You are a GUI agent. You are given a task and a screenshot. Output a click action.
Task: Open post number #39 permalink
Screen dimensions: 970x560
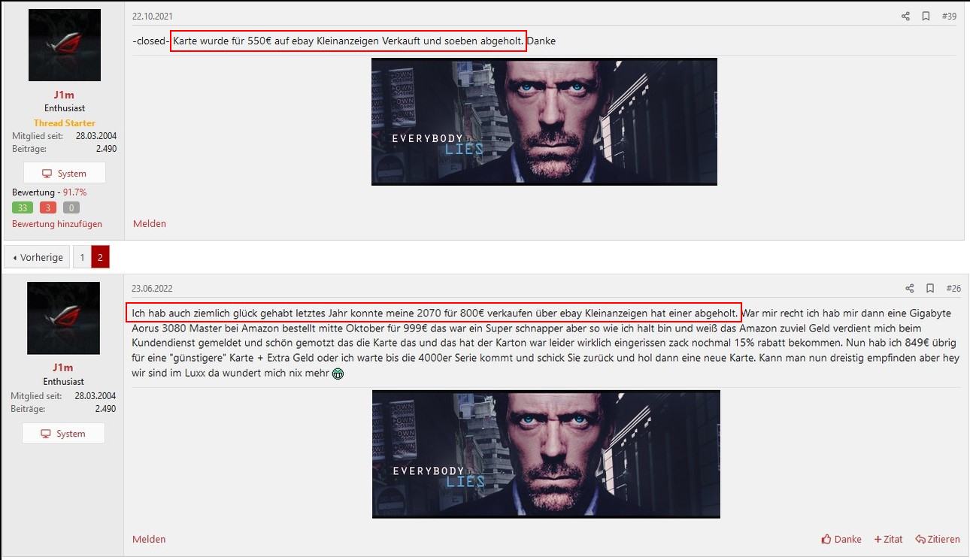(949, 16)
